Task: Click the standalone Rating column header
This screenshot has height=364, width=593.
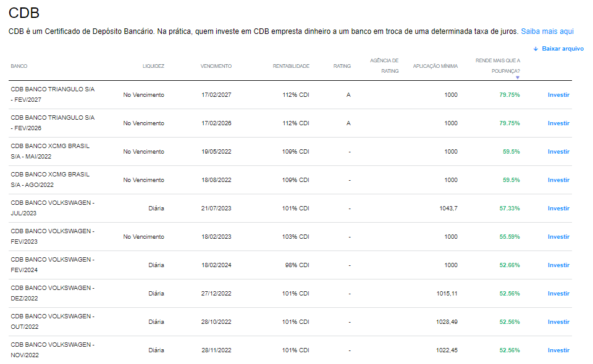Action: click(x=342, y=66)
